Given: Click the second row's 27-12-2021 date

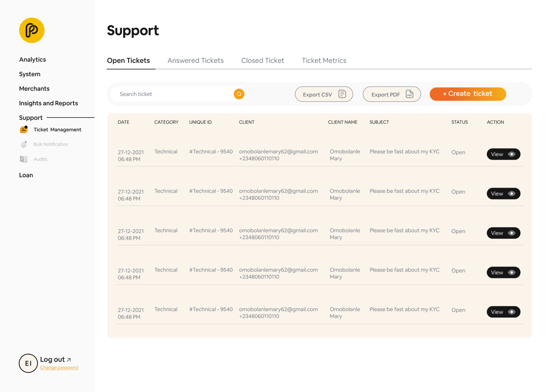Looking at the screenshot, I should point(131,192).
